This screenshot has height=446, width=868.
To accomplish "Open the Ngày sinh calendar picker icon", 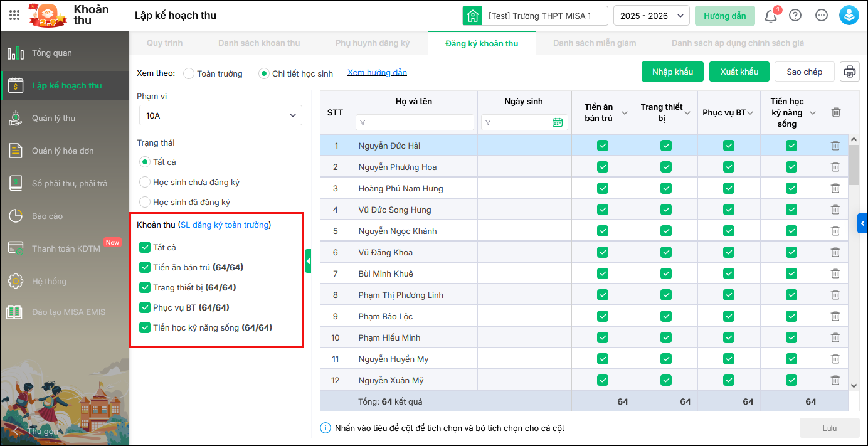I will coord(558,122).
